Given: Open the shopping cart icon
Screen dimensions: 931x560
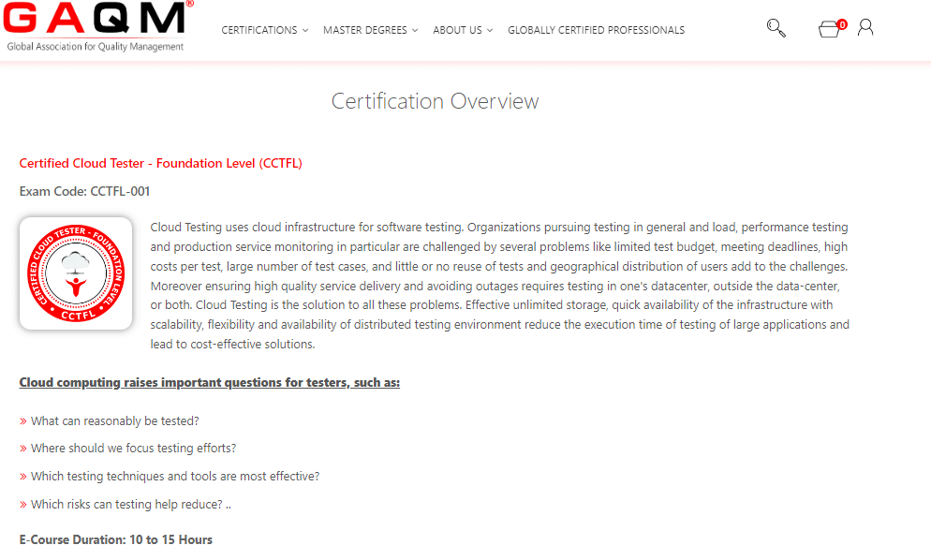Looking at the screenshot, I should coord(829,29).
